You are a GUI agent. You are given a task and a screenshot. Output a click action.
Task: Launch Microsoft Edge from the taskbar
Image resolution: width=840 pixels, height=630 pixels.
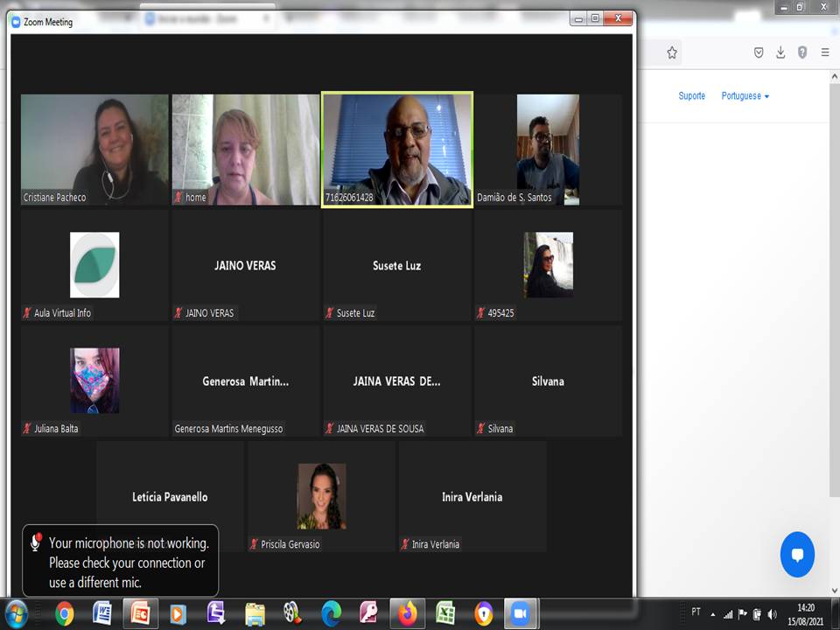(331, 614)
